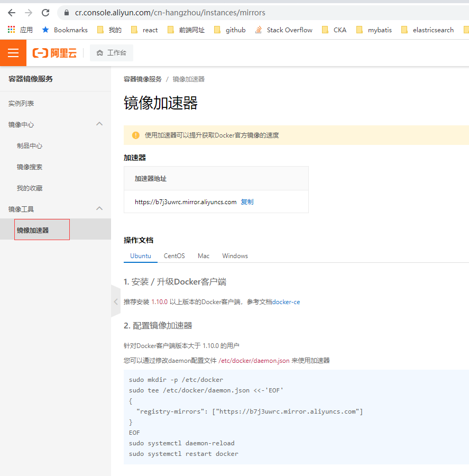Collapse the 镜像工具 section chevron

coord(99,208)
